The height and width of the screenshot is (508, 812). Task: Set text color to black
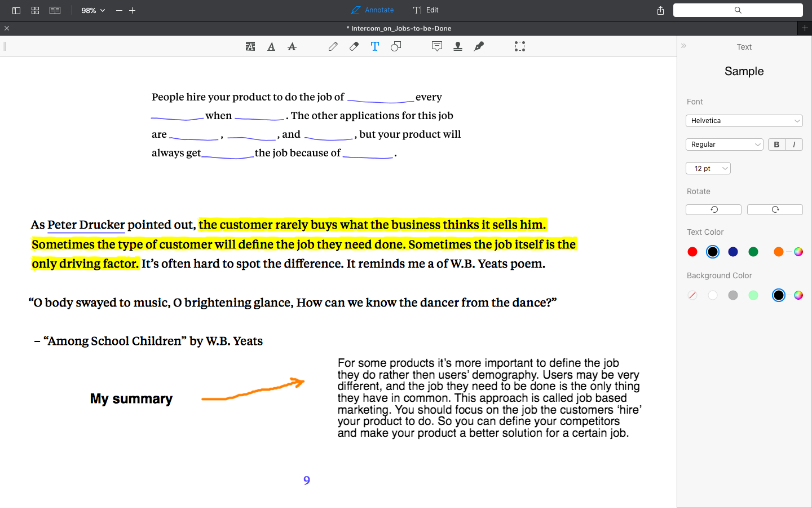point(713,252)
